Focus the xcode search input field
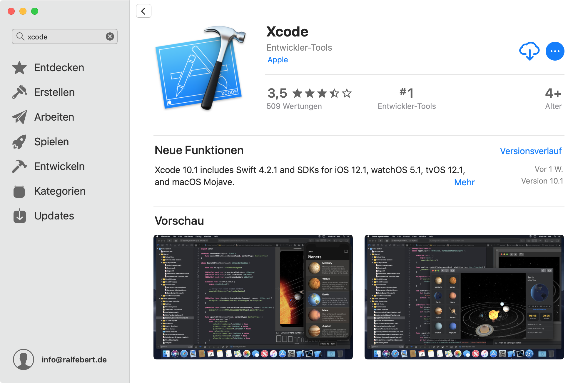This screenshot has height=383, width=588. [65, 36]
